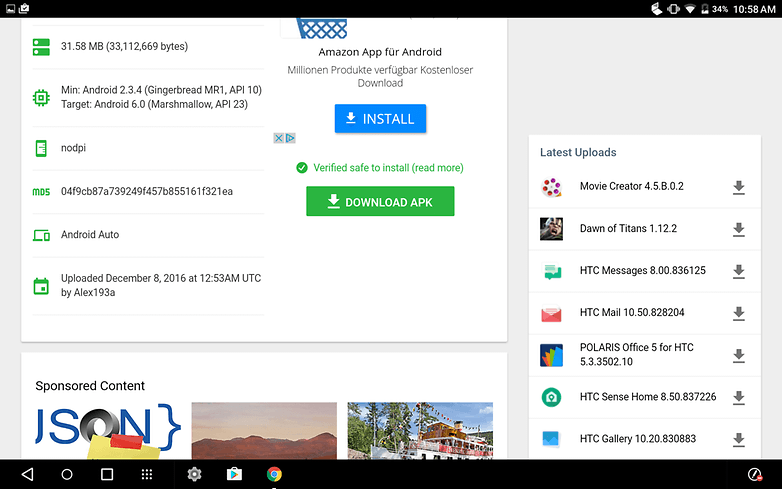Open the HTC Messages 8.00.836125 link
This screenshot has height=489, width=782.
tap(642, 270)
